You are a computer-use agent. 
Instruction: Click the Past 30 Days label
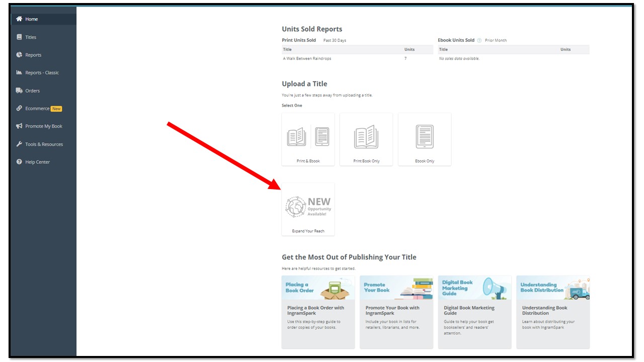click(x=335, y=40)
